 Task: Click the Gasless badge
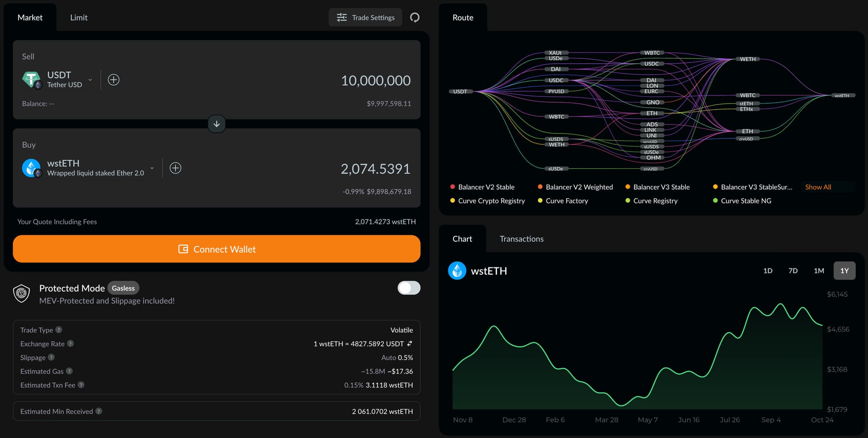(x=123, y=288)
